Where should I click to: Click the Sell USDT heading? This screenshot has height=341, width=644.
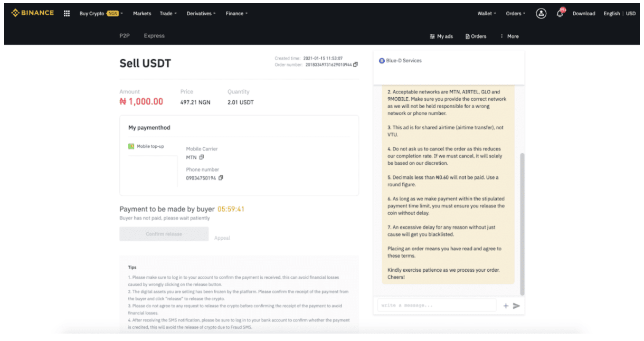pyautogui.click(x=145, y=64)
